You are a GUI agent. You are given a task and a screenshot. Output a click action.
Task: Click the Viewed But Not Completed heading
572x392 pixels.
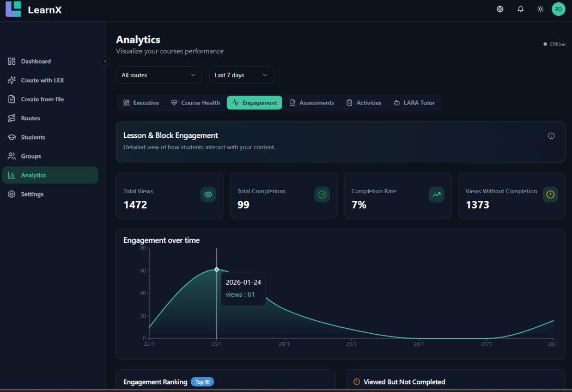pos(404,382)
